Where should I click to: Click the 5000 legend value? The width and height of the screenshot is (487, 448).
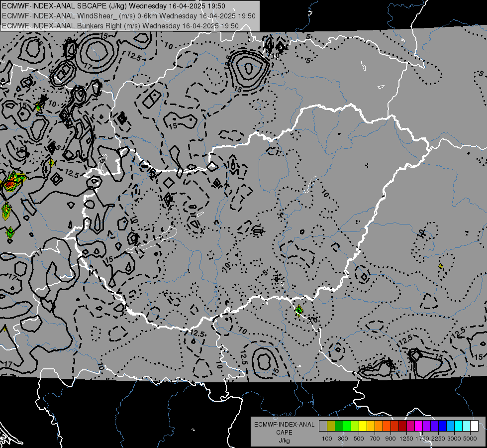[x=470, y=439]
